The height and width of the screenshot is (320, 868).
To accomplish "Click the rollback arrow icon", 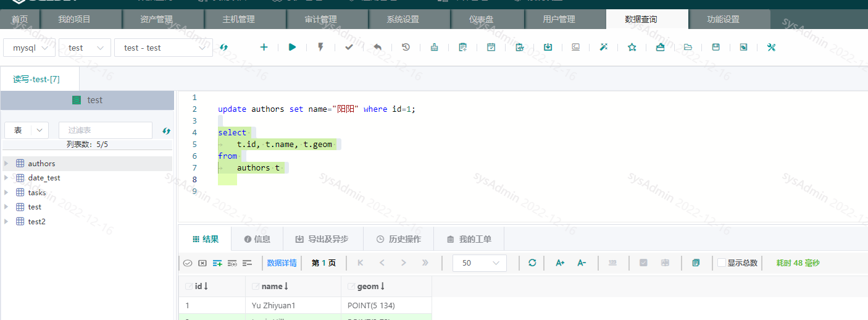I will click(377, 47).
